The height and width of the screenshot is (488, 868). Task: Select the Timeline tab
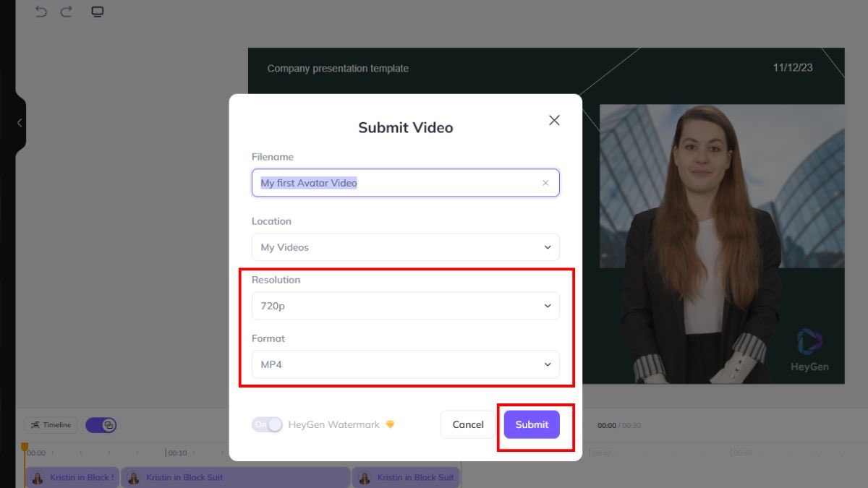pyautogui.click(x=50, y=424)
